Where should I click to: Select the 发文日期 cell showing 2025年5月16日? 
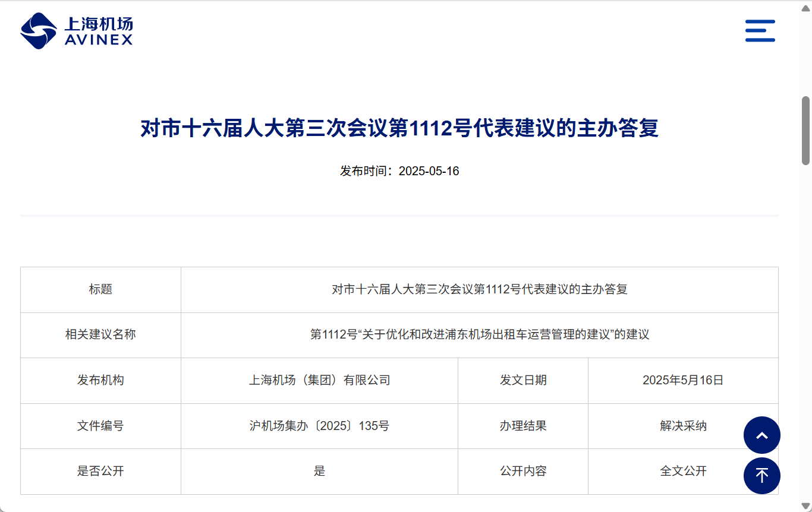point(682,380)
